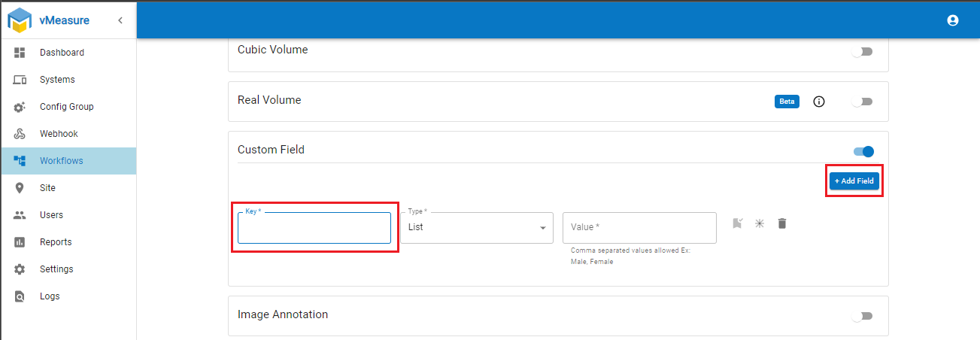Click the bookmark check icon in field row
The width and height of the screenshot is (980, 340).
pos(738,223)
